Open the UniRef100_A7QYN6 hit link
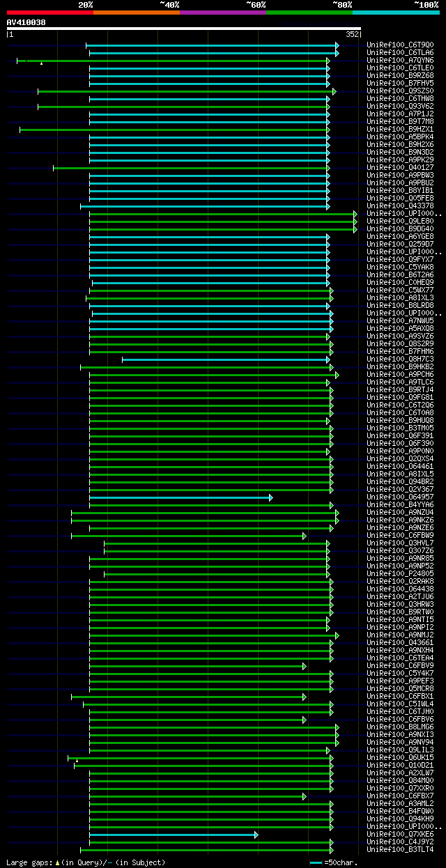 [400, 61]
